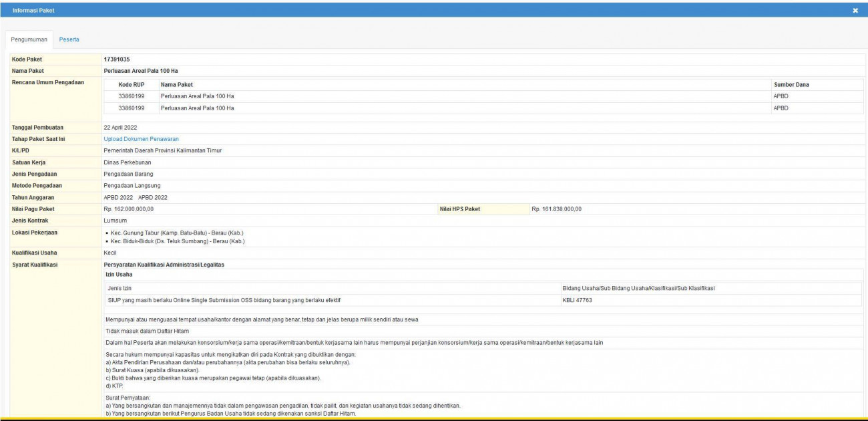The height and width of the screenshot is (421, 868).
Task: Click the first Kode RUP 33860199 row
Action: tap(132, 96)
